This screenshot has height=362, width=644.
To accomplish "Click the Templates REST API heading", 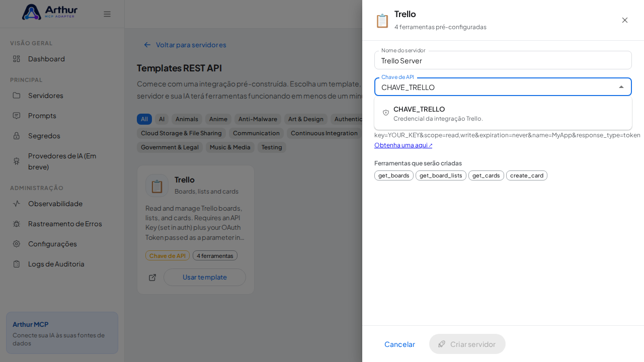I will tap(179, 68).
